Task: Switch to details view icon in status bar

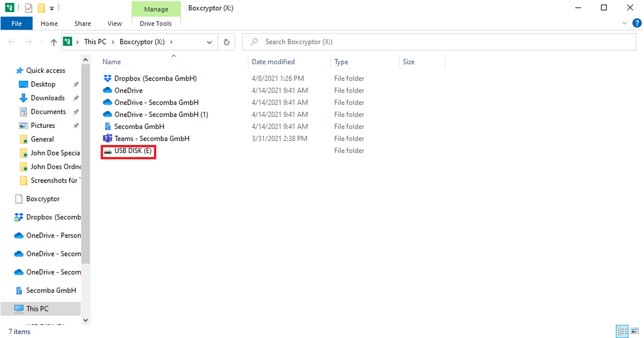Action: pos(623,332)
